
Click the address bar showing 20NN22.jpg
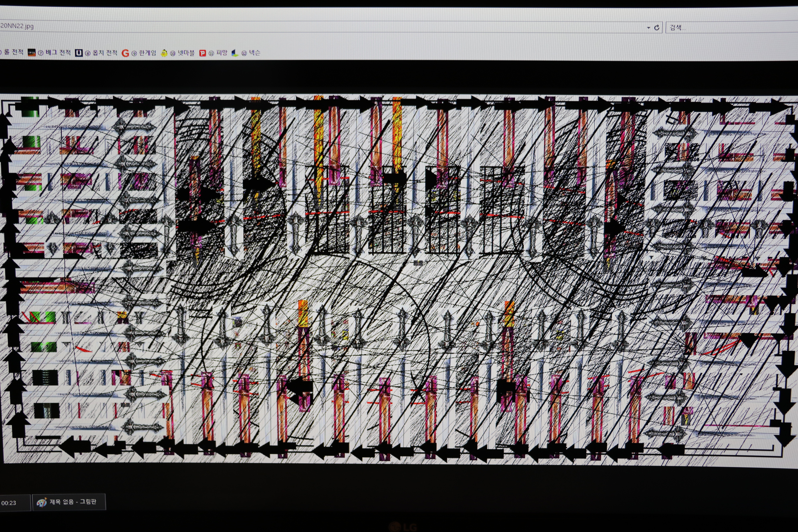pyautogui.click(x=331, y=27)
